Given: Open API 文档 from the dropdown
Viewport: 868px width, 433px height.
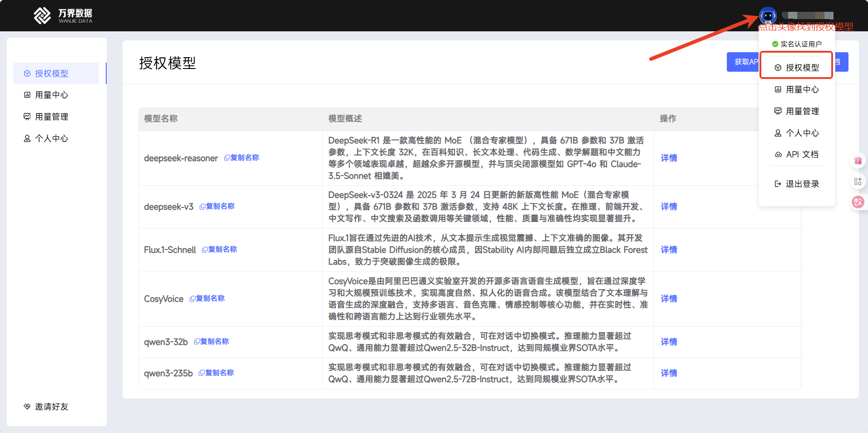Looking at the screenshot, I should click(x=796, y=154).
